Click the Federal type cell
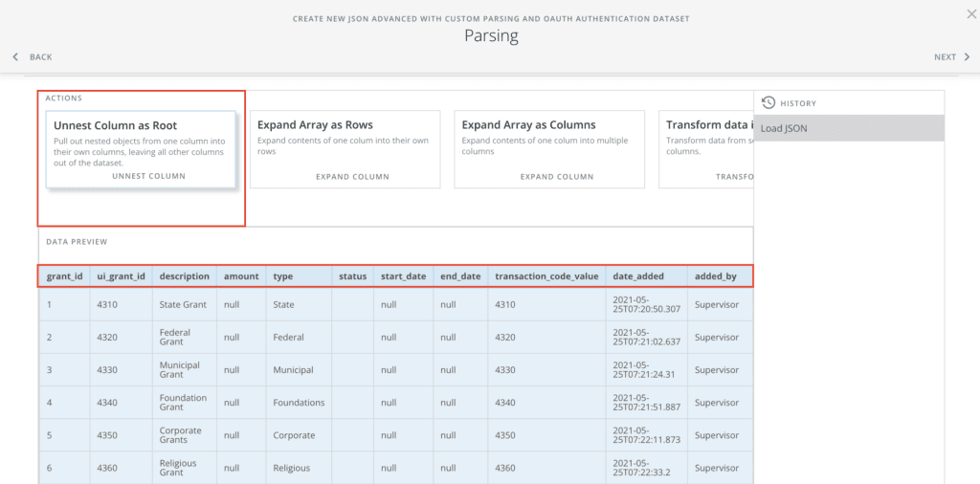The image size is (980, 484). point(299,338)
